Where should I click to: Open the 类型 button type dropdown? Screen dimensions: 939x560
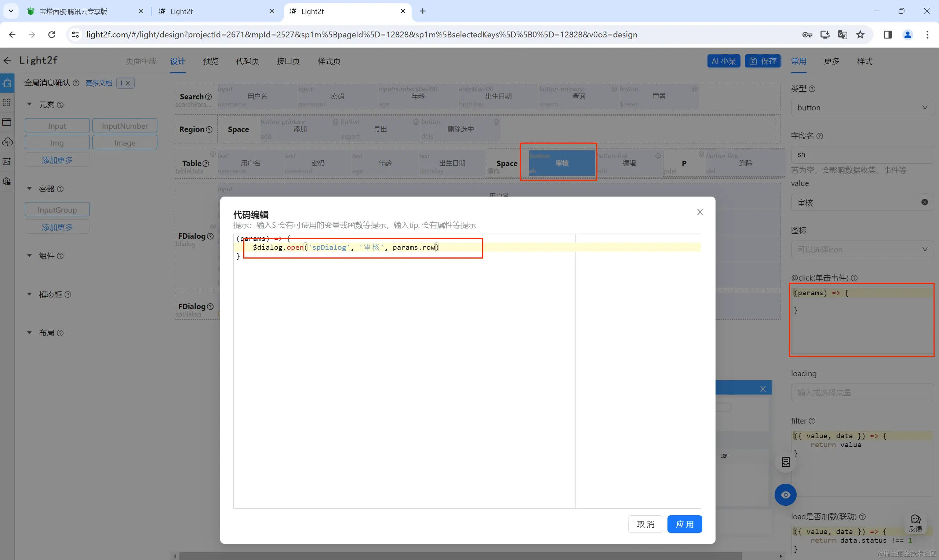click(x=862, y=108)
